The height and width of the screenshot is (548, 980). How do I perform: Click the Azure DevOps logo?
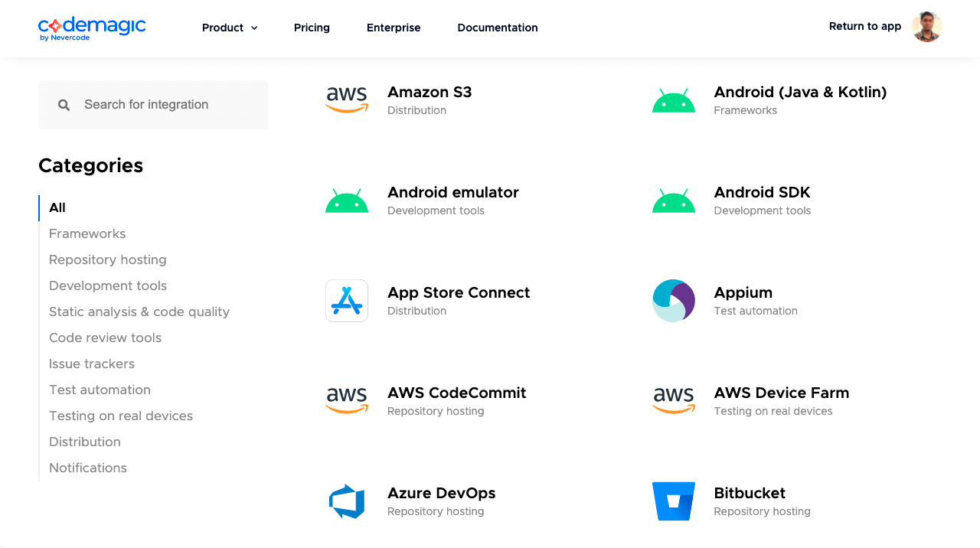click(x=347, y=501)
